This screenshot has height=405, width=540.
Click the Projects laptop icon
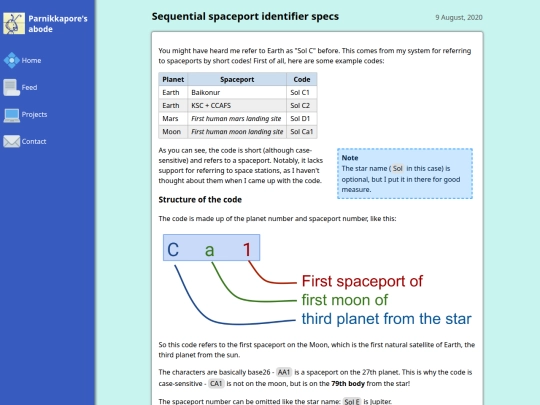12,115
